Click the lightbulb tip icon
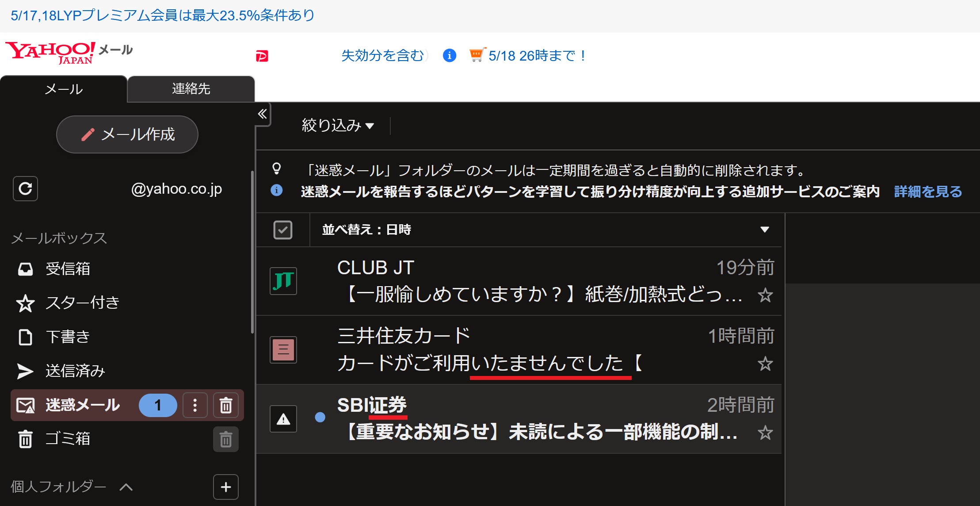980x506 pixels. click(x=277, y=169)
